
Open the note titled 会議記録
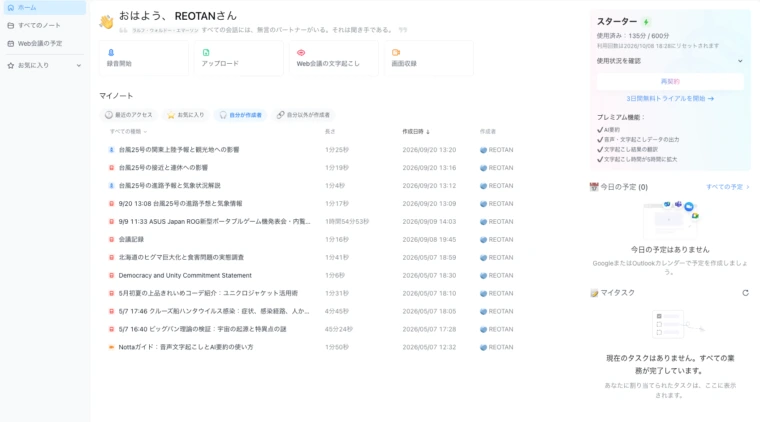point(131,239)
